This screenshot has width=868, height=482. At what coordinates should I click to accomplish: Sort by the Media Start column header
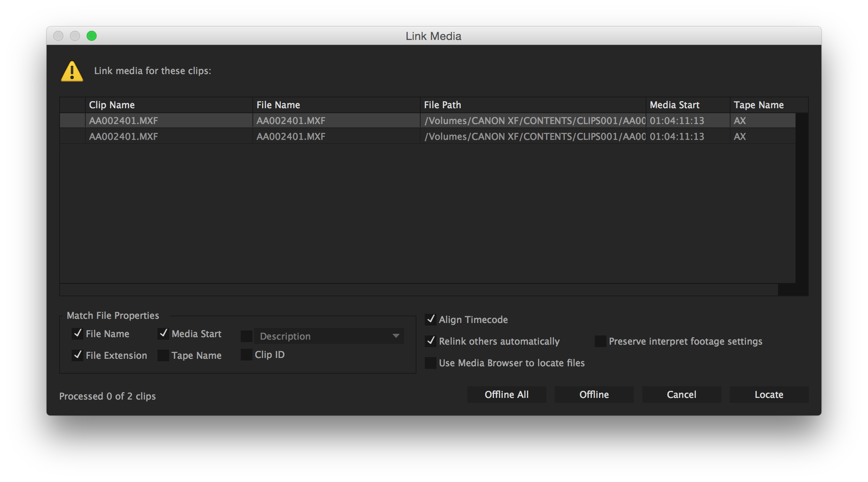tap(687, 105)
